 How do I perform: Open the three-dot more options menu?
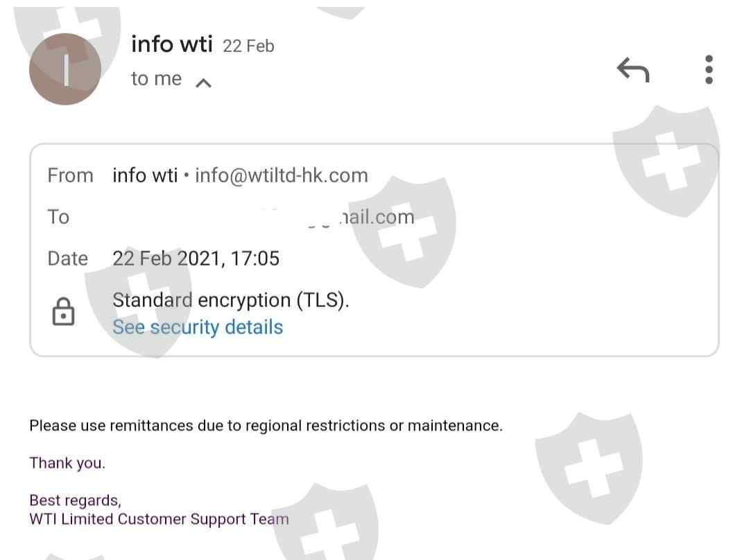(708, 69)
